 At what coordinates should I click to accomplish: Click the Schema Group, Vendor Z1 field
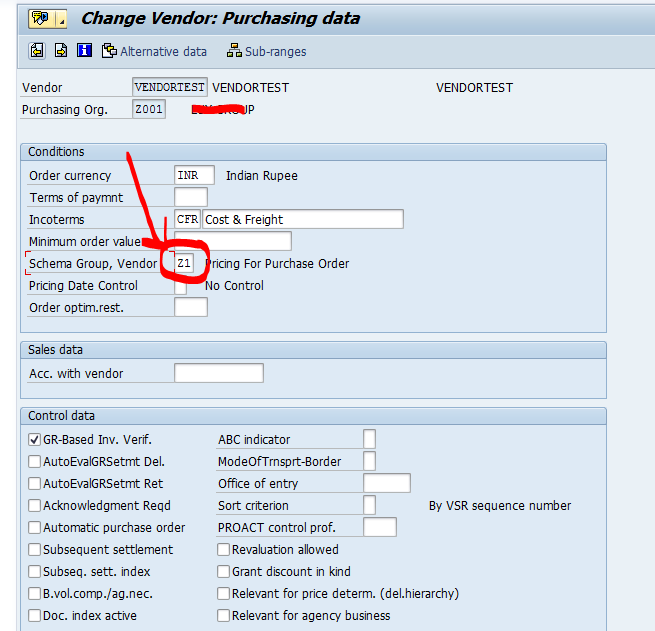point(184,263)
